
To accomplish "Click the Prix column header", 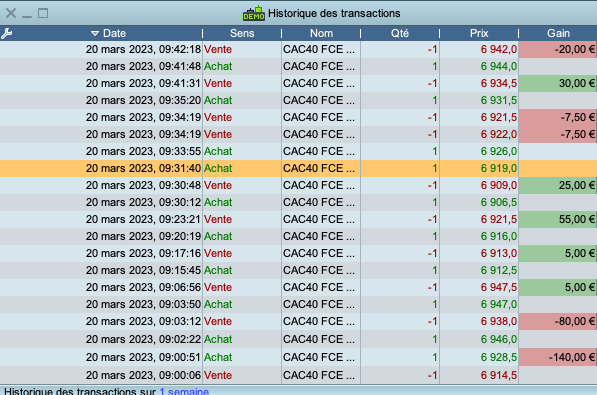I will [479, 34].
